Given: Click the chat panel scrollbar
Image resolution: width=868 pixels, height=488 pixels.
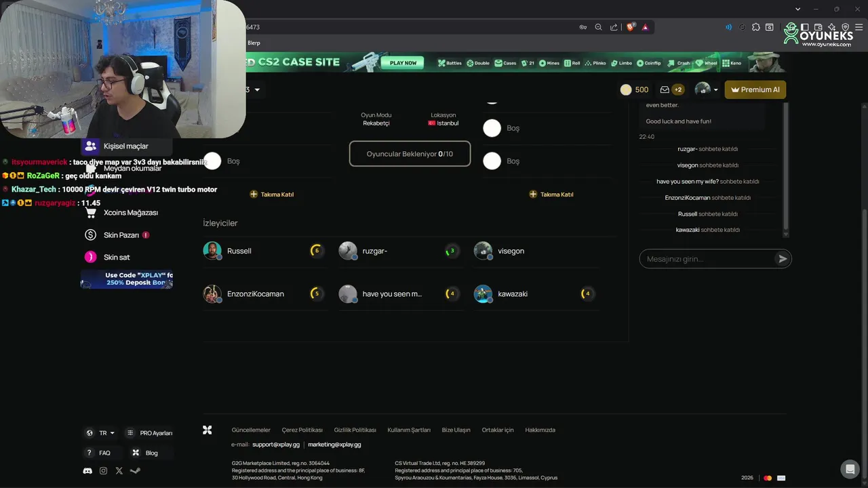Looking at the screenshot, I should 786,166.
